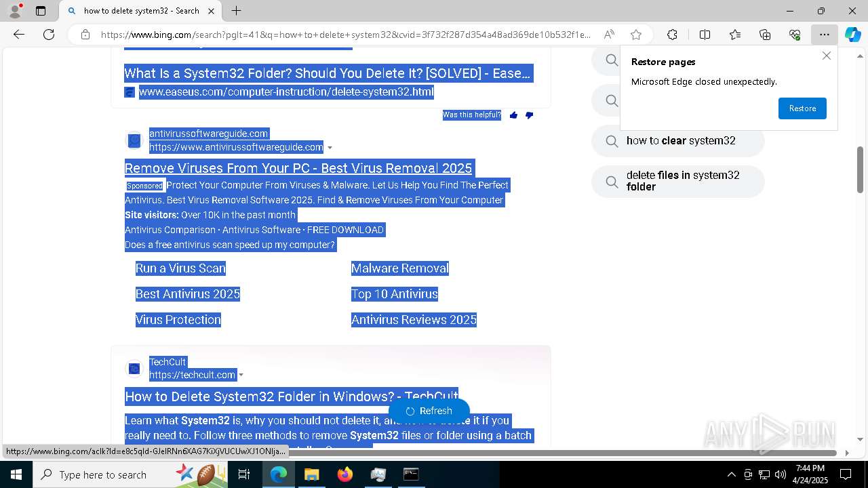The width and height of the screenshot is (868, 488).
Task: Open 'Remove Viruses From Your PC' ad
Action: pyautogui.click(x=298, y=168)
